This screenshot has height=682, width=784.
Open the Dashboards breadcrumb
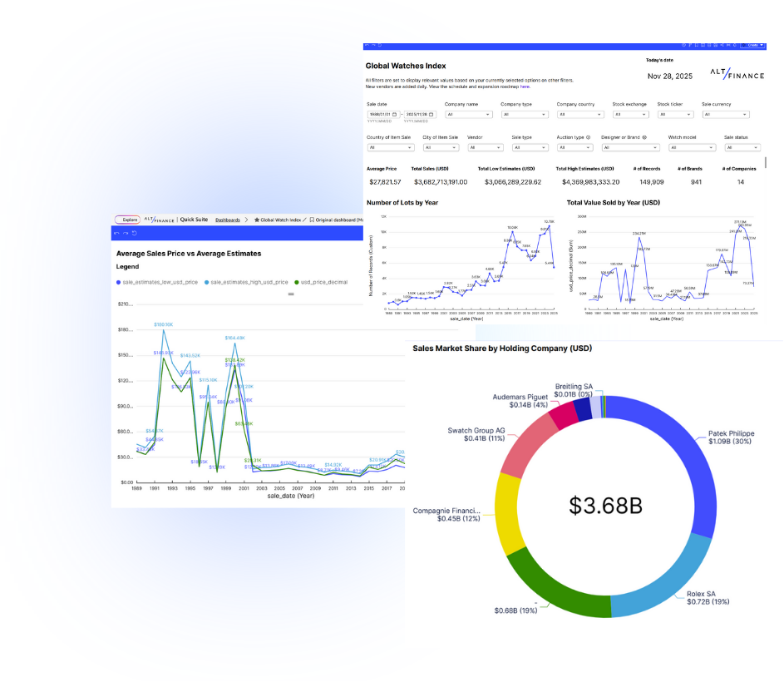(227, 220)
